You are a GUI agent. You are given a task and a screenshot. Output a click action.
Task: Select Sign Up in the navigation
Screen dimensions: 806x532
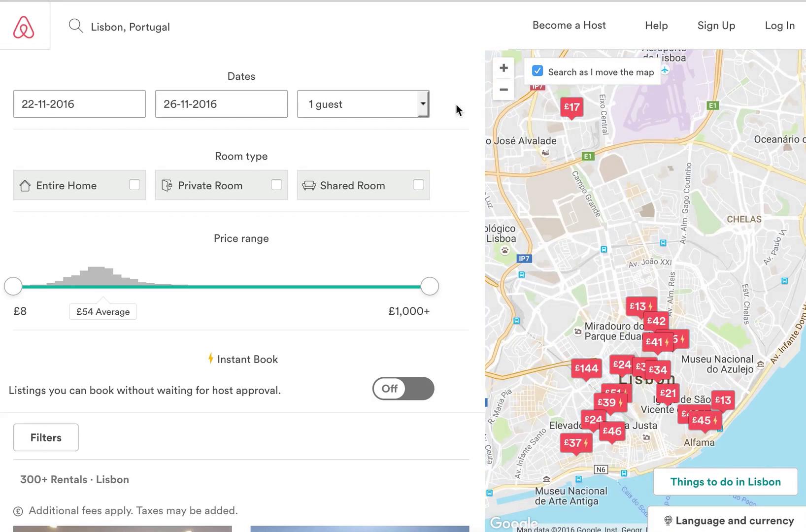tap(716, 25)
